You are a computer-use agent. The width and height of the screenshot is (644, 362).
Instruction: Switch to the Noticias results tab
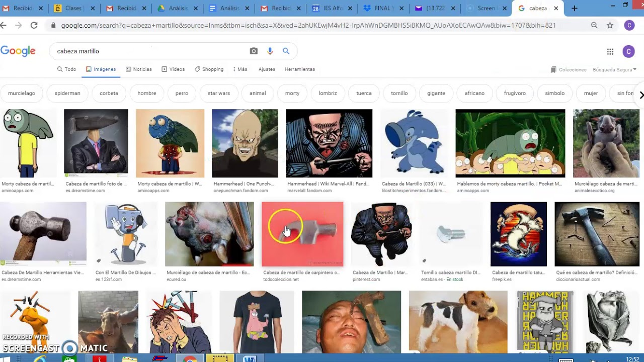click(138, 69)
